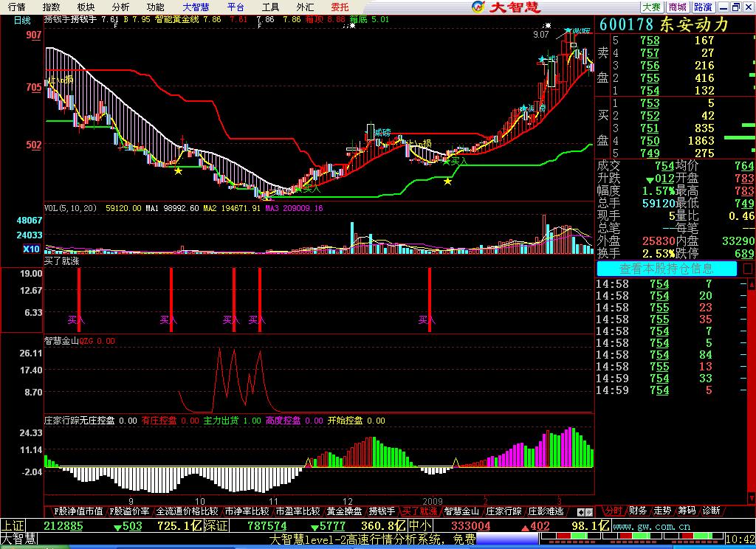The height and width of the screenshot is (549, 756).
Task: Switch to 全流通价格比较 indicator tab
Action: (187, 511)
